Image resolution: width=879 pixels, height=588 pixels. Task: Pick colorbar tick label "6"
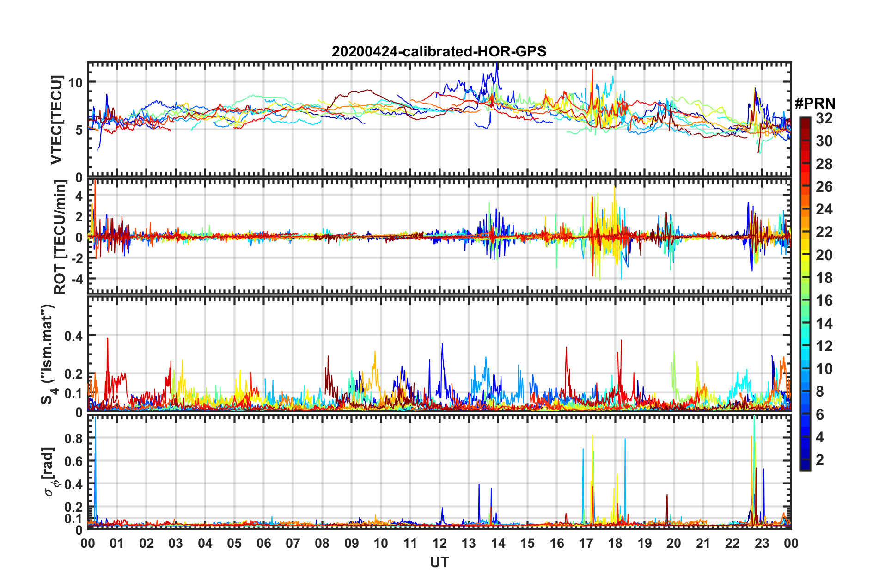(820, 415)
